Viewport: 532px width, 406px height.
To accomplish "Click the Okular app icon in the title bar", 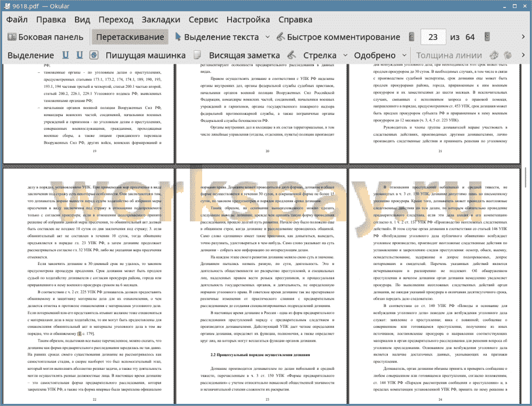I will coord(7,6).
